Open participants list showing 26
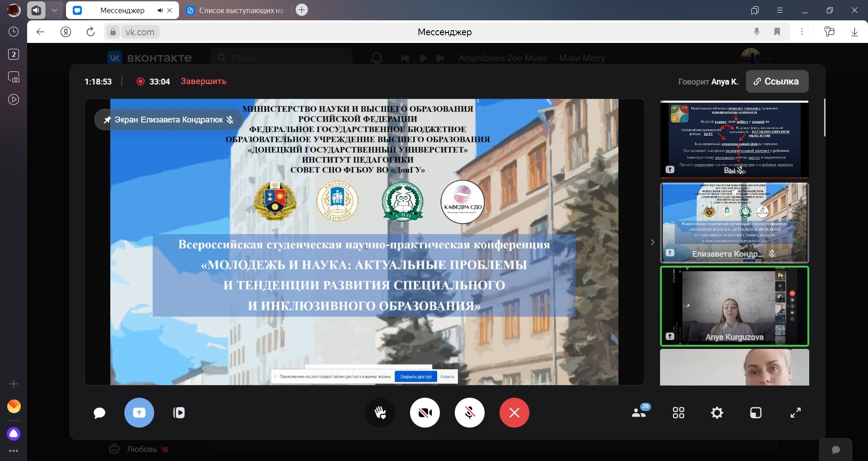This screenshot has height=461, width=868. [640, 412]
